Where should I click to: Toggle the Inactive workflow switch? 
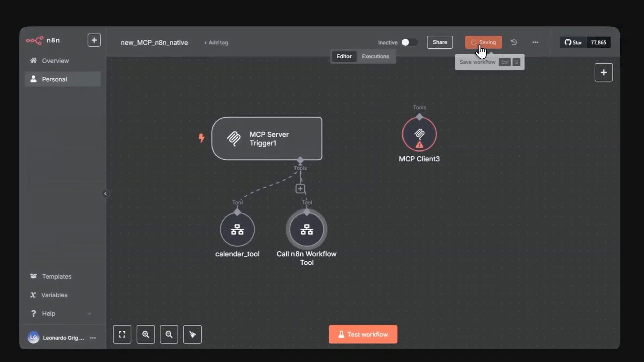coord(409,42)
